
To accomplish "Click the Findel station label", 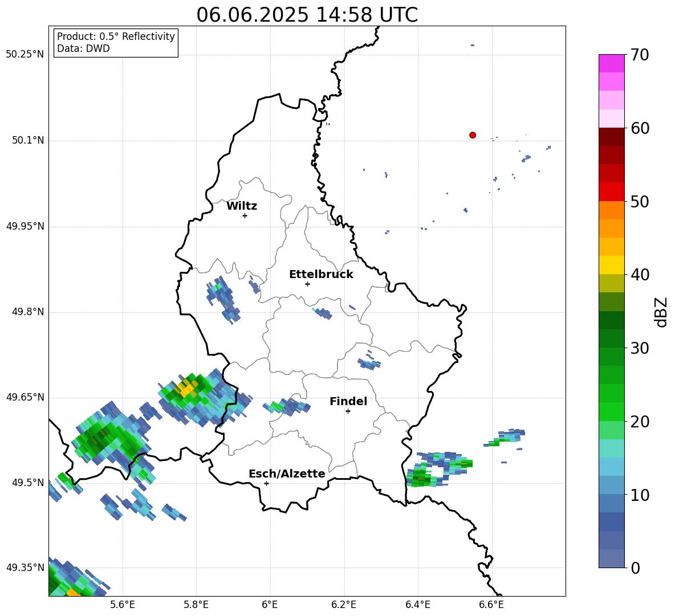I will click(348, 401).
